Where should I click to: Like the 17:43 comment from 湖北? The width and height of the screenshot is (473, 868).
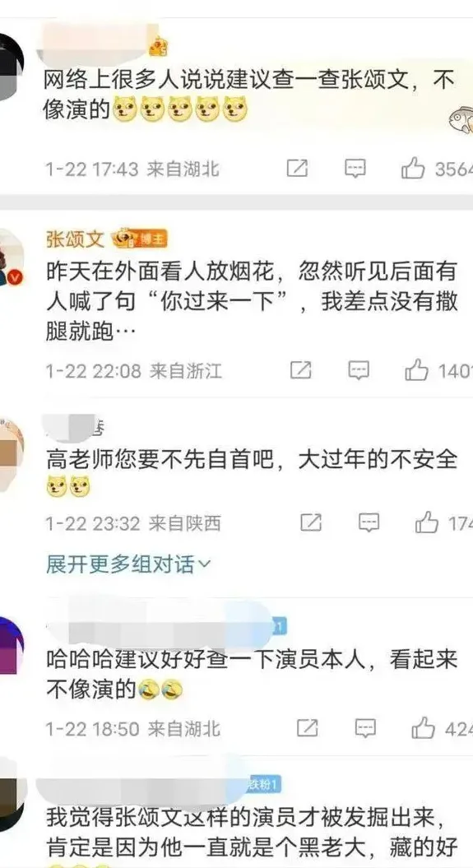click(x=413, y=169)
